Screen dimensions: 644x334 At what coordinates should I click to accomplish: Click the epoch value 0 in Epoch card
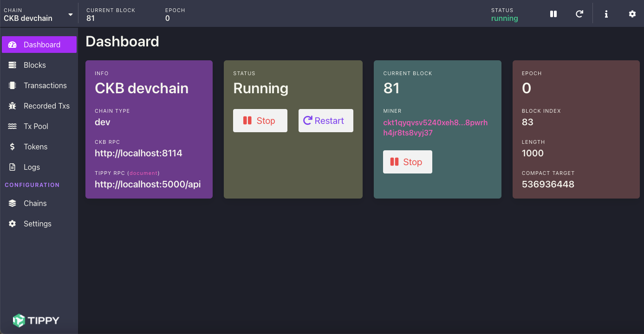pyautogui.click(x=527, y=88)
